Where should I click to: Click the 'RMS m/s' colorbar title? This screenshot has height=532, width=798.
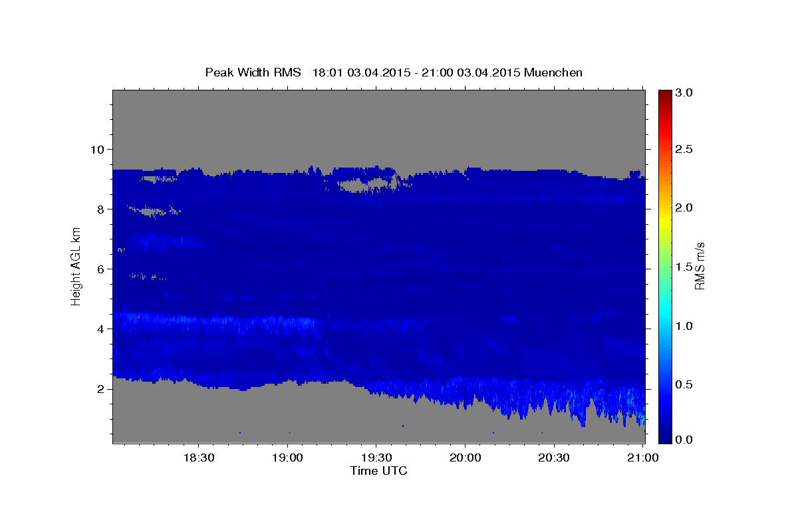click(x=700, y=265)
